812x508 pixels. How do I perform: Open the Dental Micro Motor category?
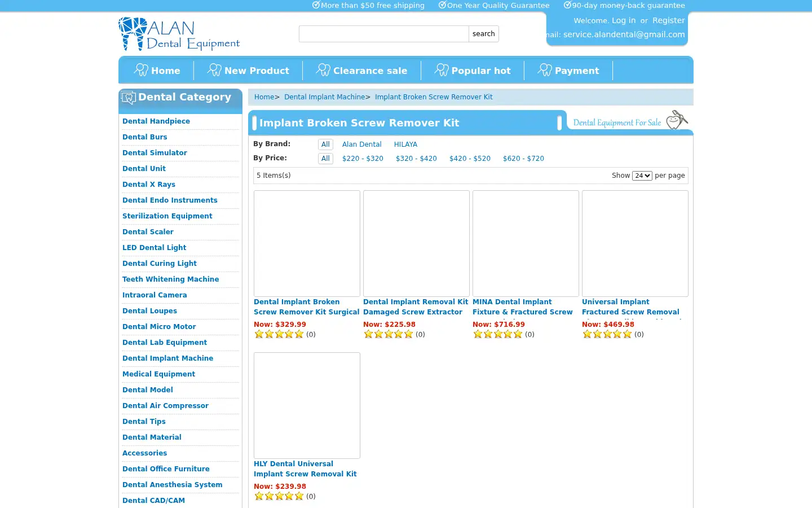(159, 327)
